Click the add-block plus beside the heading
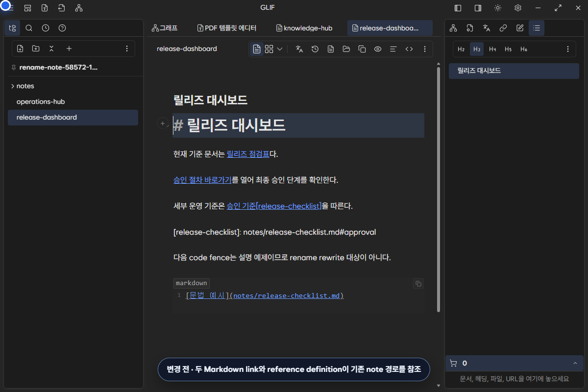This screenshot has height=392, width=588. [162, 124]
